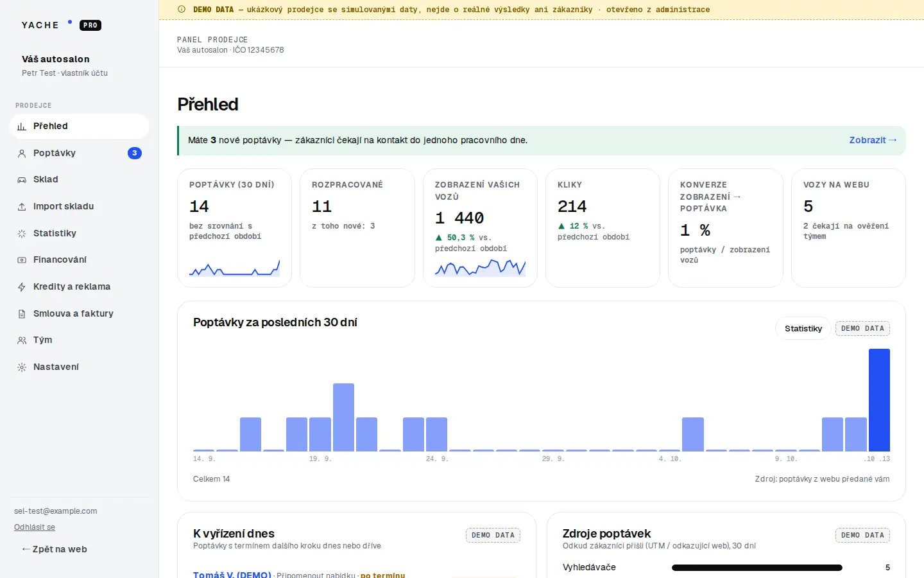Click the '50,3 %' change value
The width and height of the screenshot is (924, 578).
pos(461,238)
